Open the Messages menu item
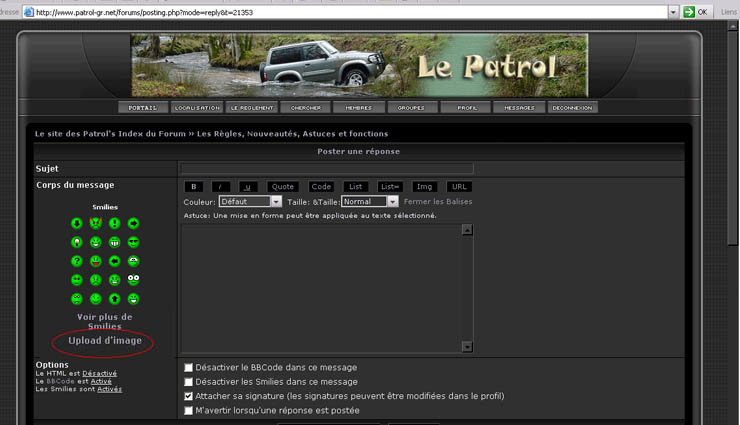The image size is (740, 425). pyautogui.click(x=519, y=108)
